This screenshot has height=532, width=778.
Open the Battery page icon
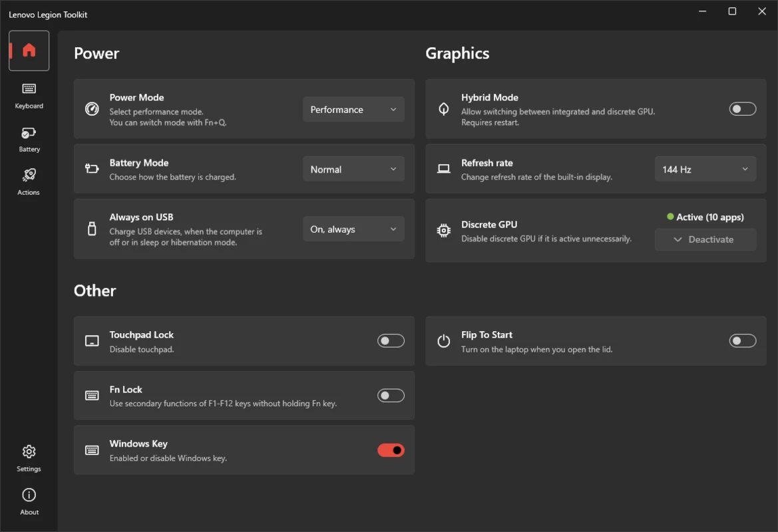pyautogui.click(x=29, y=133)
